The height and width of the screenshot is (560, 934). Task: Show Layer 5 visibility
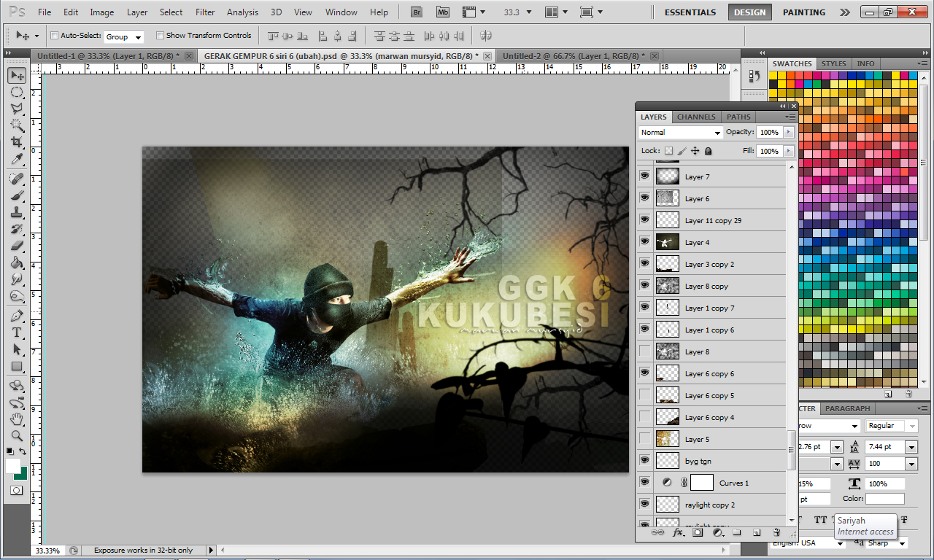644,439
